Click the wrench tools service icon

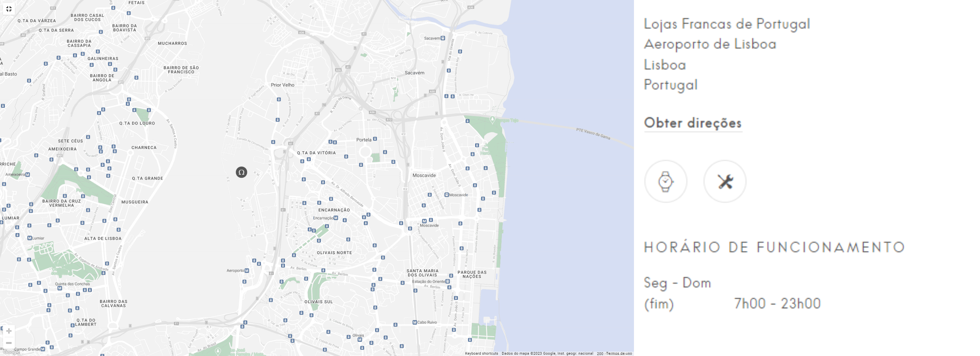point(725,181)
